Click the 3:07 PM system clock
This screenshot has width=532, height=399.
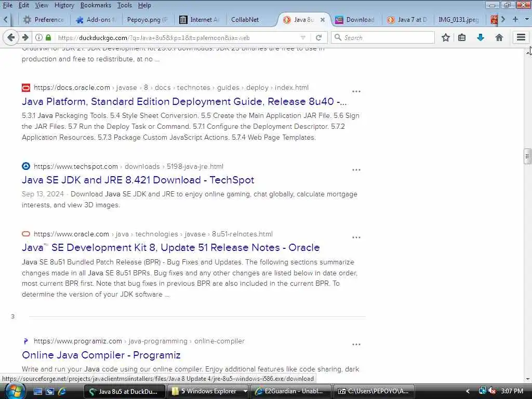coord(512,391)
